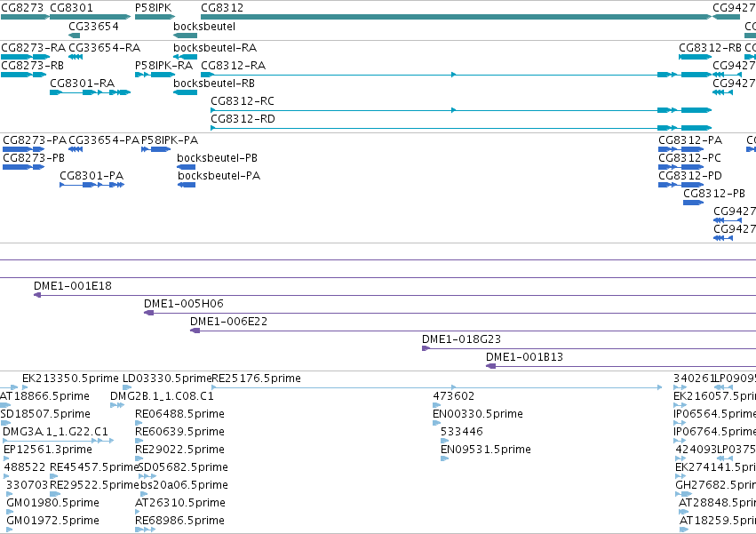Open the CG8273-RA transcript label
The image size is (756, 534).
(x=33, y=48)
